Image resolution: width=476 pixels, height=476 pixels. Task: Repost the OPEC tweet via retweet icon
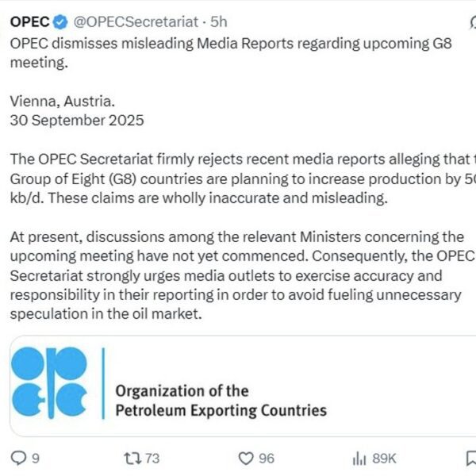point(132,458)
